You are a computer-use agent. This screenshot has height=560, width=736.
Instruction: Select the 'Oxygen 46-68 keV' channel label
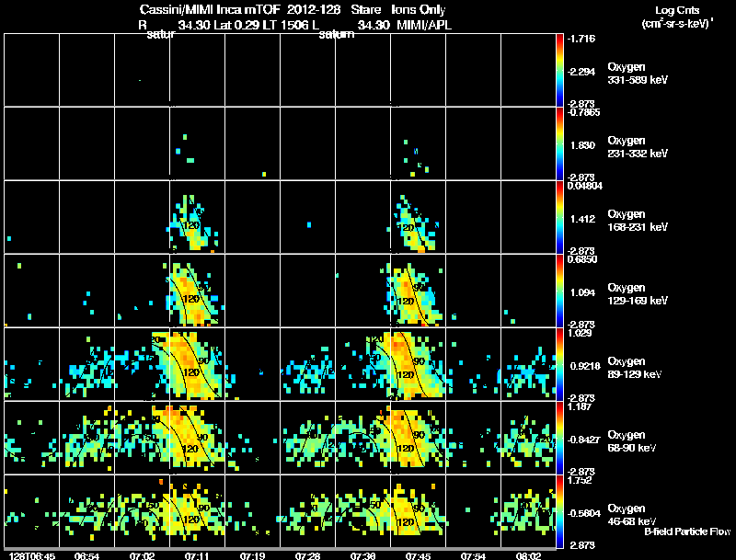pos(632,515)
